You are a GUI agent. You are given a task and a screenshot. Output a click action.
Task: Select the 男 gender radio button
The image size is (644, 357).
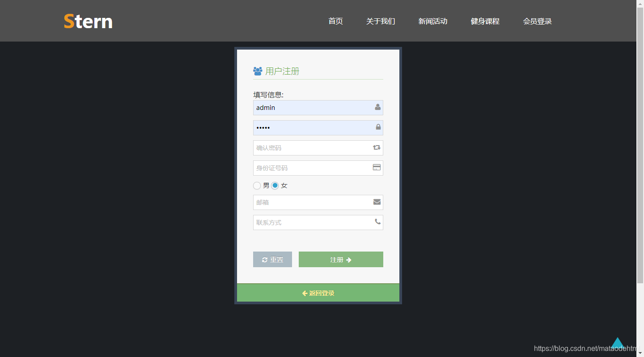tap(257, 185)
